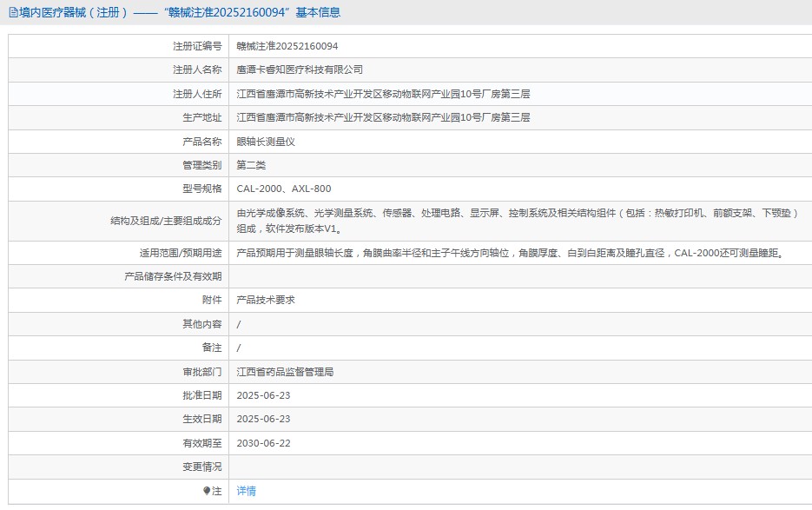
Task: Click the 产品技术要求 attachment value
Action: pyautogui.click(x=266, y=300)
